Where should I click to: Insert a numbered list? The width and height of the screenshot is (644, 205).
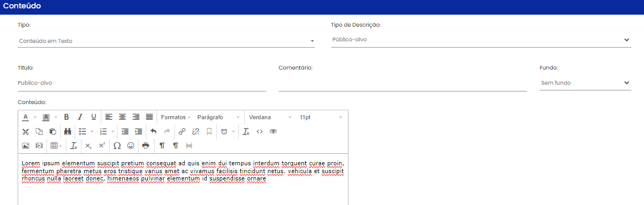(x=103, y=131)
